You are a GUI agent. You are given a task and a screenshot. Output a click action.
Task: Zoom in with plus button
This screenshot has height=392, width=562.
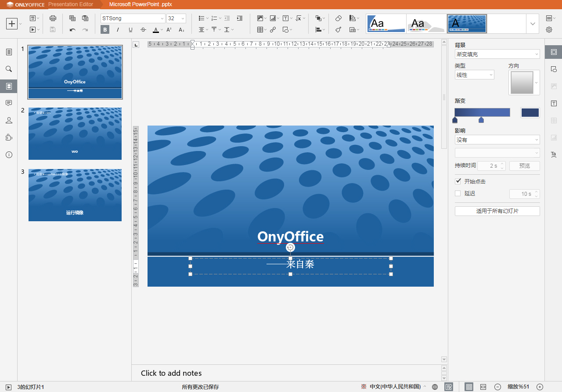click(x=540, y=387)
